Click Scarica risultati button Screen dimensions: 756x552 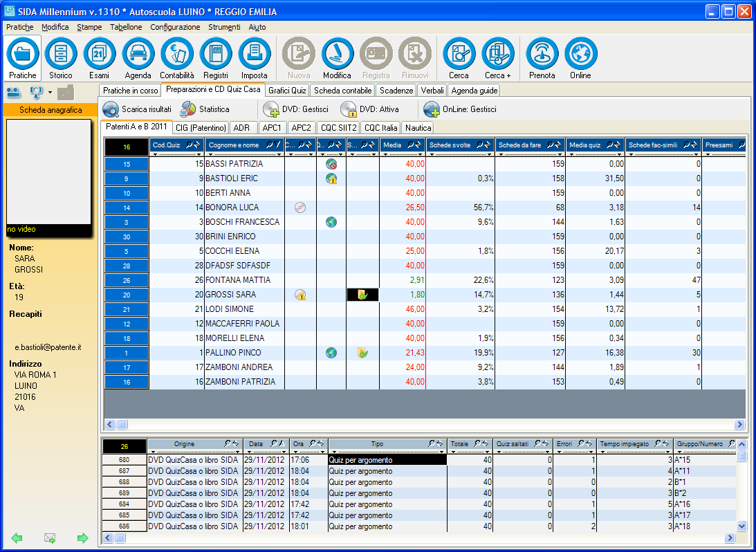137,109
